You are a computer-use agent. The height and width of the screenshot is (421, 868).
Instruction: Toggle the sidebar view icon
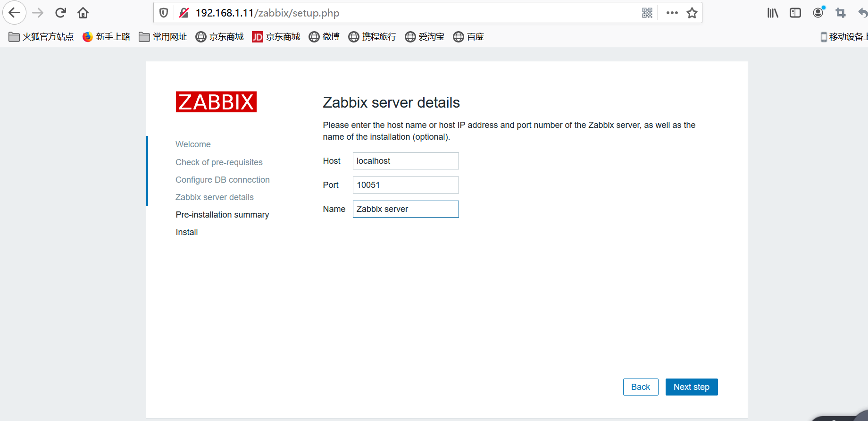pos(795,13)
